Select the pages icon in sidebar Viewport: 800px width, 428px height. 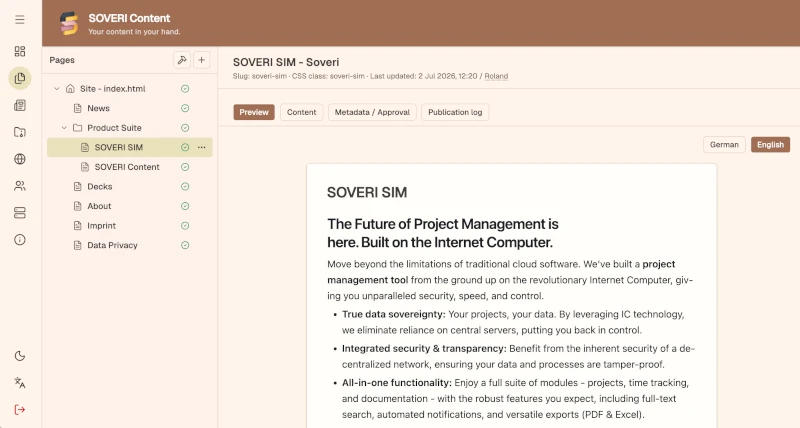(x=20, y=78)
